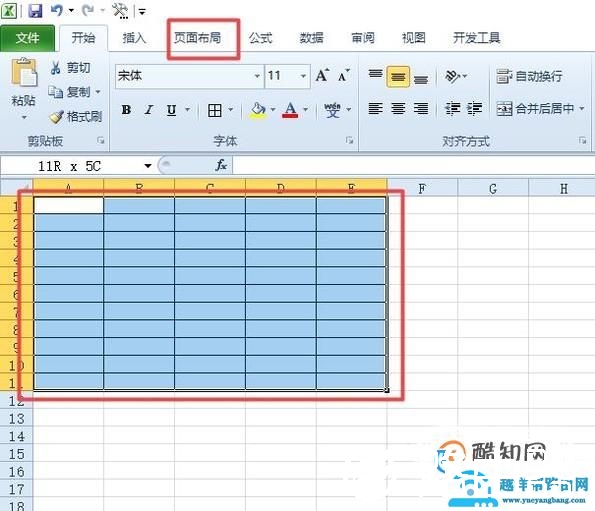The height and width of the screenshot is (511, 595).
Task: Open the 剪贴板 clipboard dialog launcher
Action: [101, 141]
